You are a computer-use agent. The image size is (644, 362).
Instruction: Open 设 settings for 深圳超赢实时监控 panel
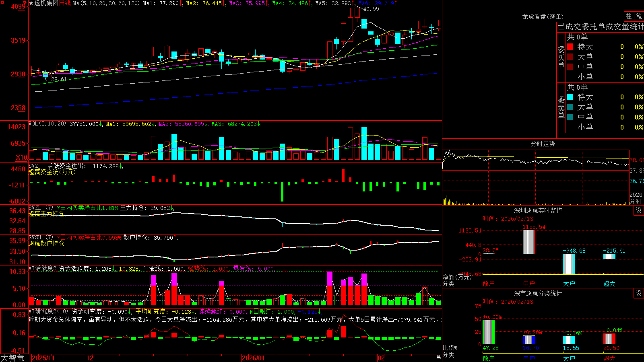pos(639,210)
